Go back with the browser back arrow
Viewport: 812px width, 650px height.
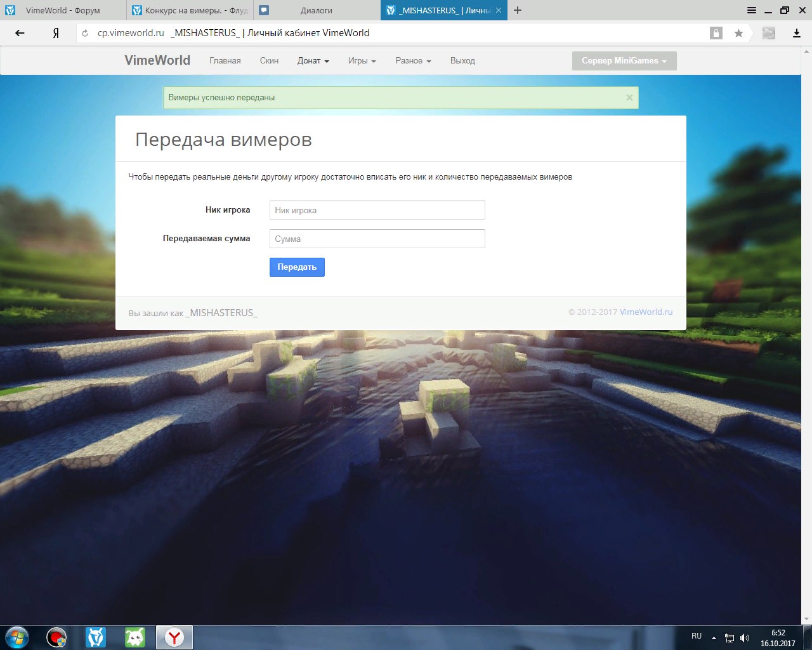[x=20, y=33]
